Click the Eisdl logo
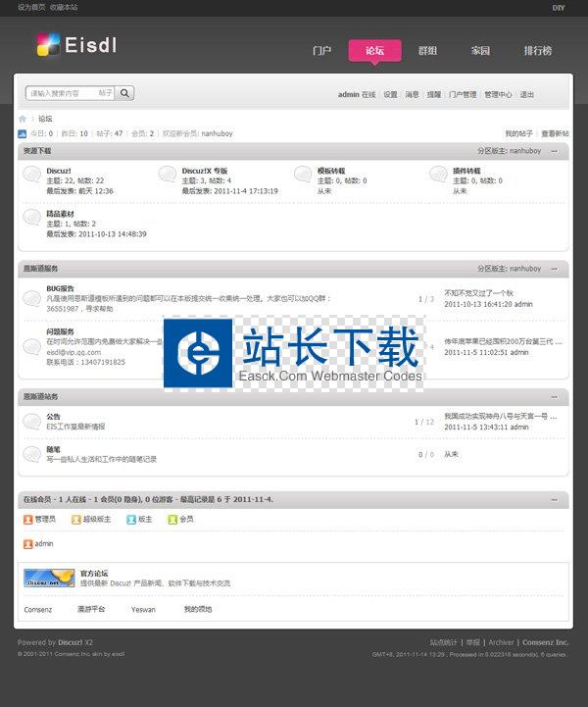 click(76, 45)
